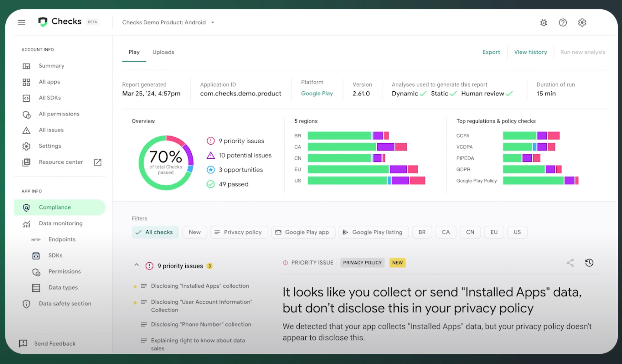Select Disclosing "Phone Number" collection issue
Image resolution: width=622 pixels, height=364 pixels.
click(x=201, y=324)
